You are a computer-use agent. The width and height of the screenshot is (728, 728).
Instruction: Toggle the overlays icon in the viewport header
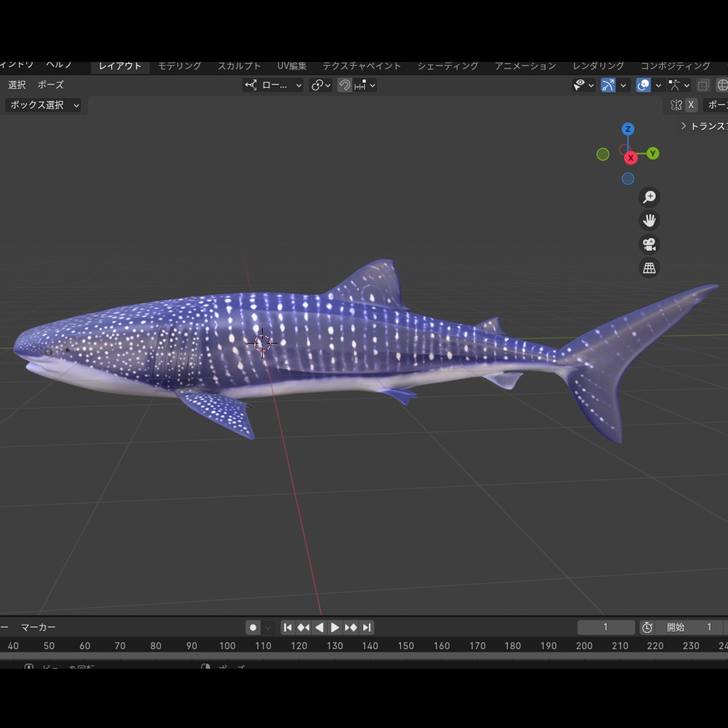(644, 85)
